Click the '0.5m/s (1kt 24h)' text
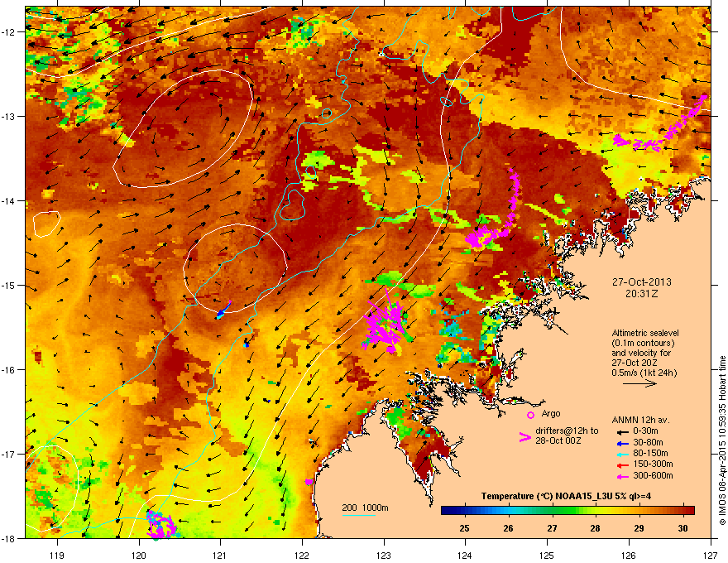 click(x=644, y=373)
